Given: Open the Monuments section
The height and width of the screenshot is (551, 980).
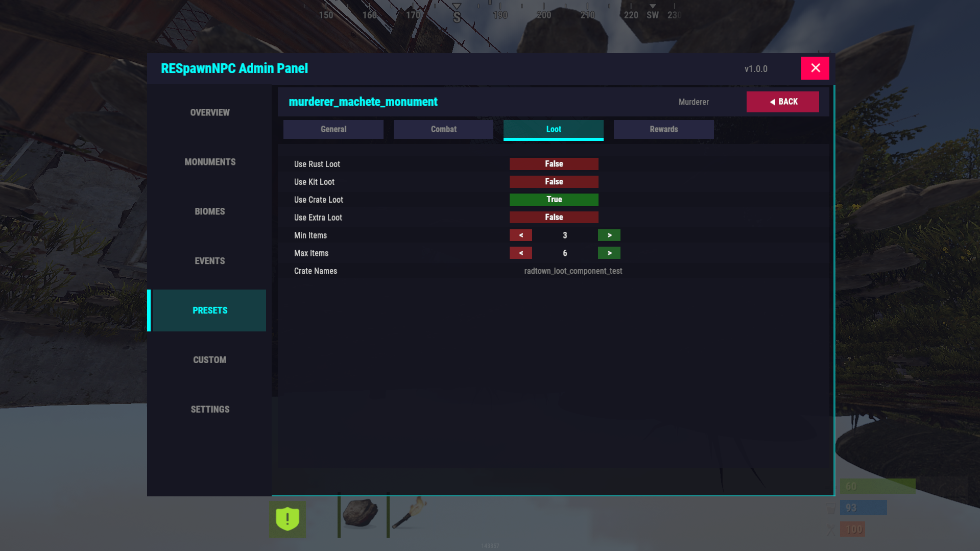Looking at the screenshot, I should [210, 162].
